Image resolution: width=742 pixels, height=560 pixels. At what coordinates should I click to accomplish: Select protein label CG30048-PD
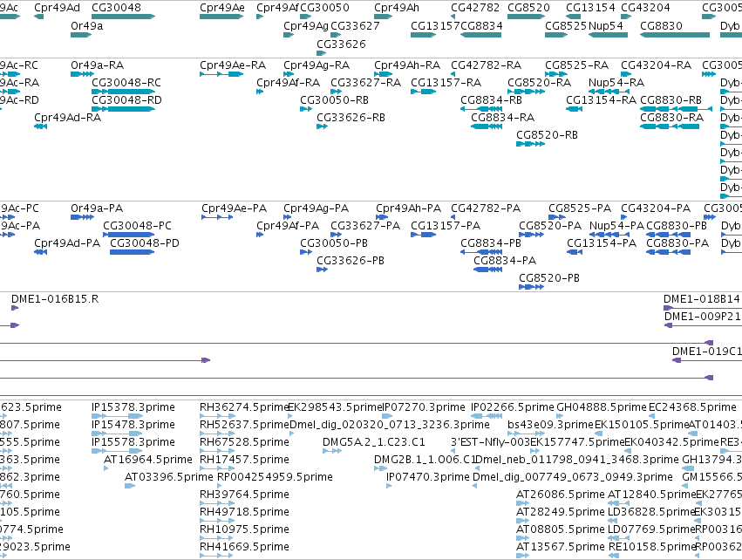click(x=145, y=243)
